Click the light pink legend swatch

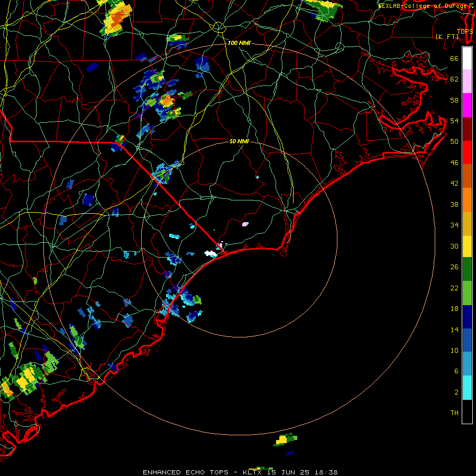tap(467, 81)
